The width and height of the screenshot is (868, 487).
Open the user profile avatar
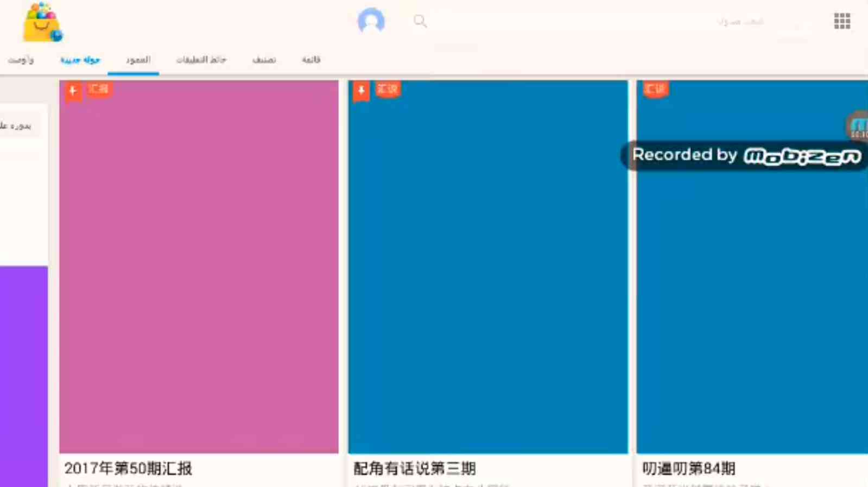[x=371, y=21]
